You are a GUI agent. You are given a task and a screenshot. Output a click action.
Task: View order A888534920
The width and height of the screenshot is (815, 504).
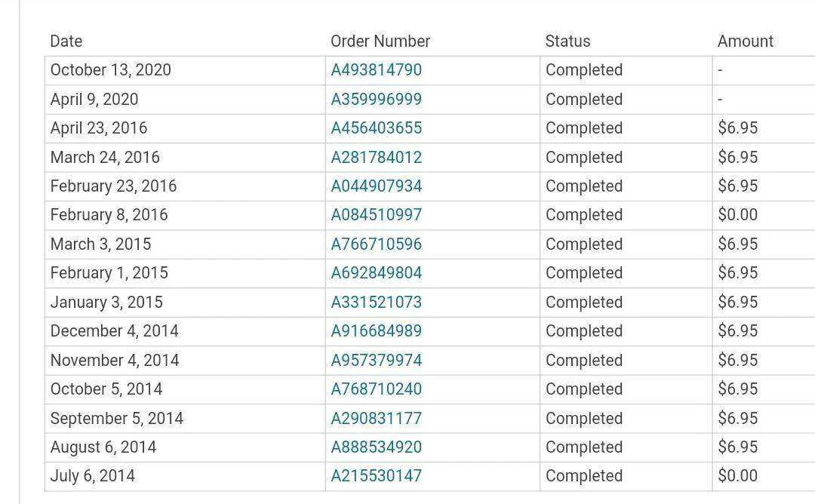coord(377,447)
